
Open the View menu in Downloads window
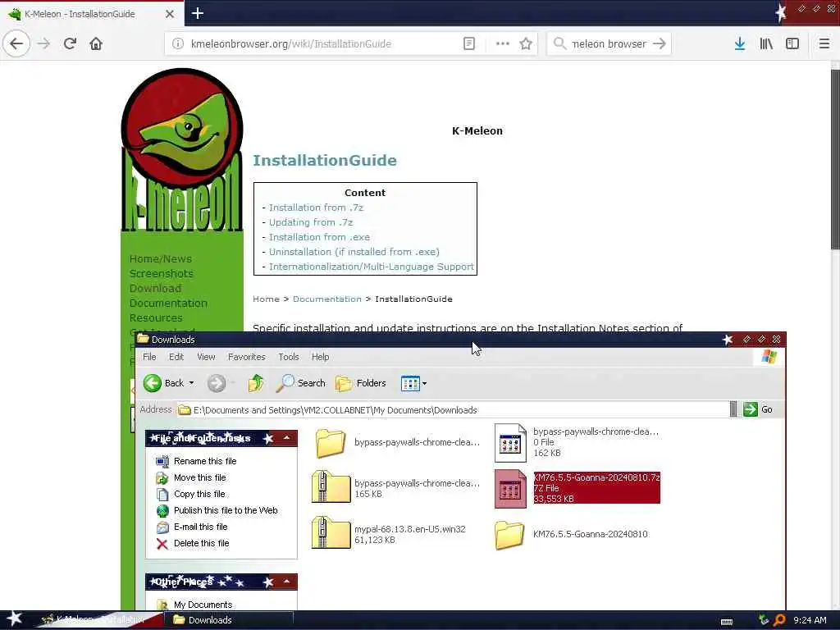tap(206, 357)
